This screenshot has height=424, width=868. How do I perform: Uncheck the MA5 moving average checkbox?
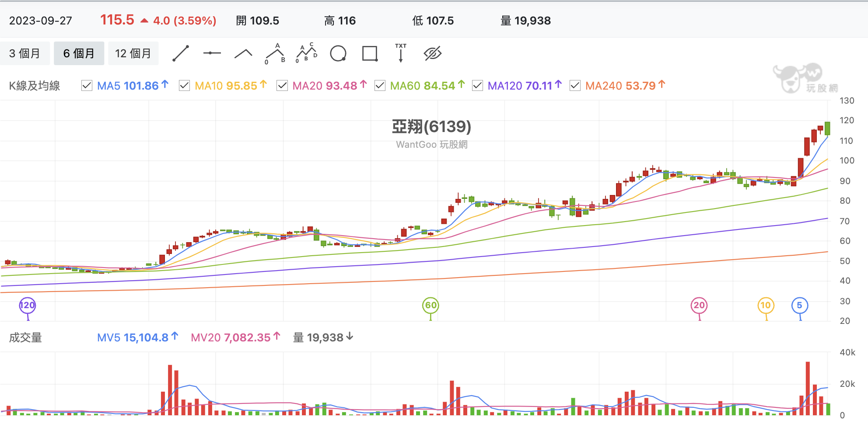click(87, 86)
